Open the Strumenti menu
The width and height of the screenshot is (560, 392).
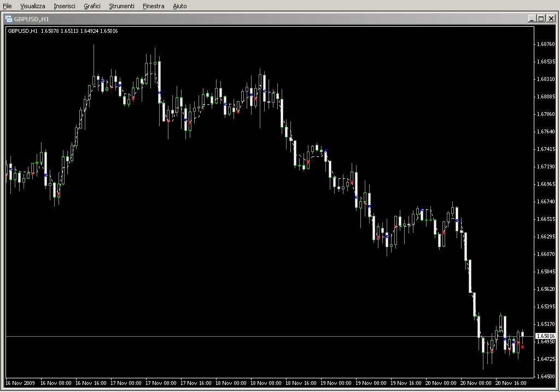pos(121,6)
